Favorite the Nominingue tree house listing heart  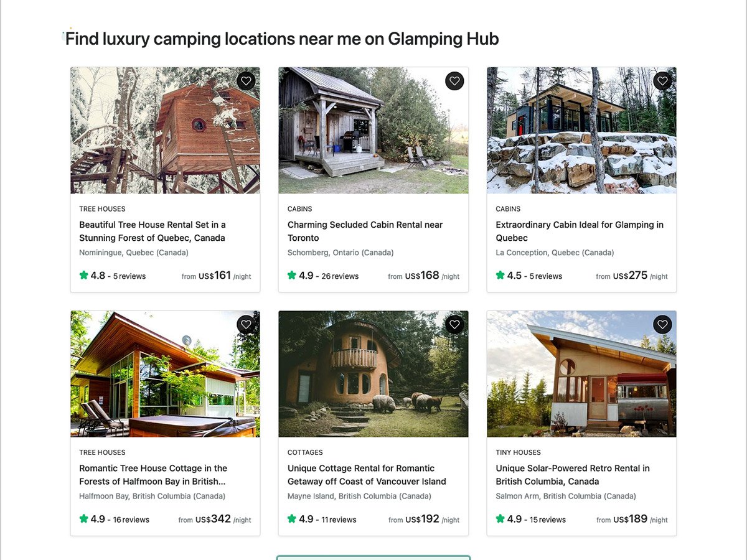(x=246, y=81)
